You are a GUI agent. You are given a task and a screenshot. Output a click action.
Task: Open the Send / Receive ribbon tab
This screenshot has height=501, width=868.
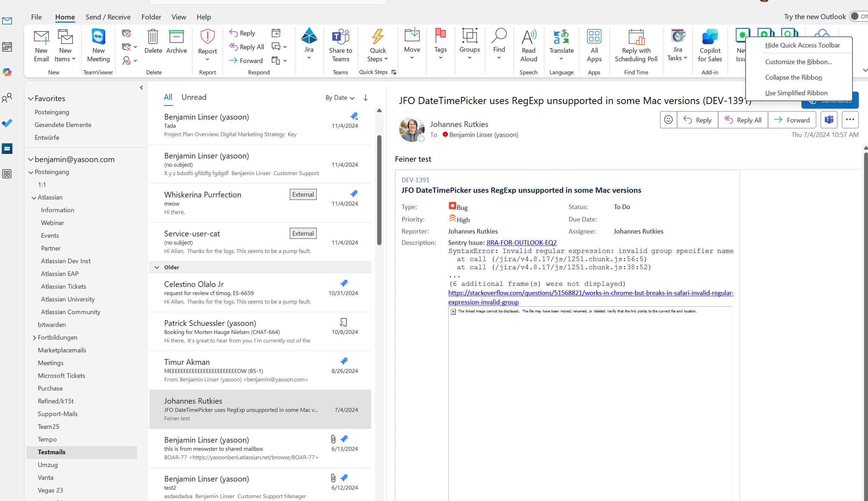tap(108, 17)
